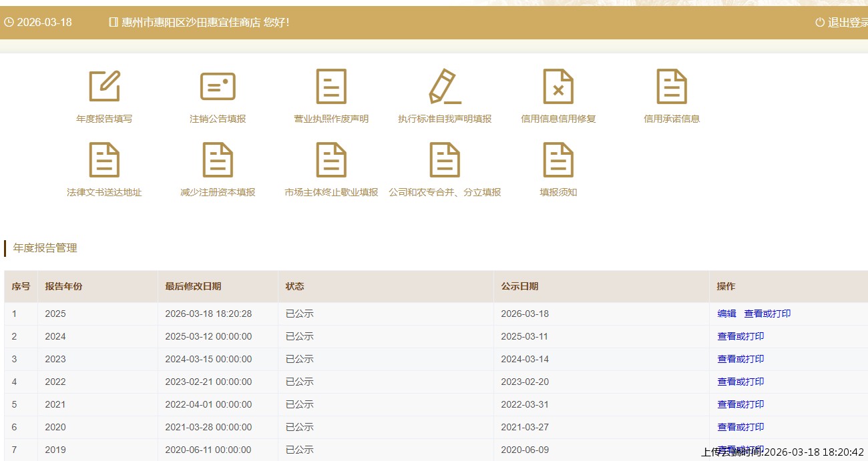Open 查看或打印 for 2023 report

point(740,359)
